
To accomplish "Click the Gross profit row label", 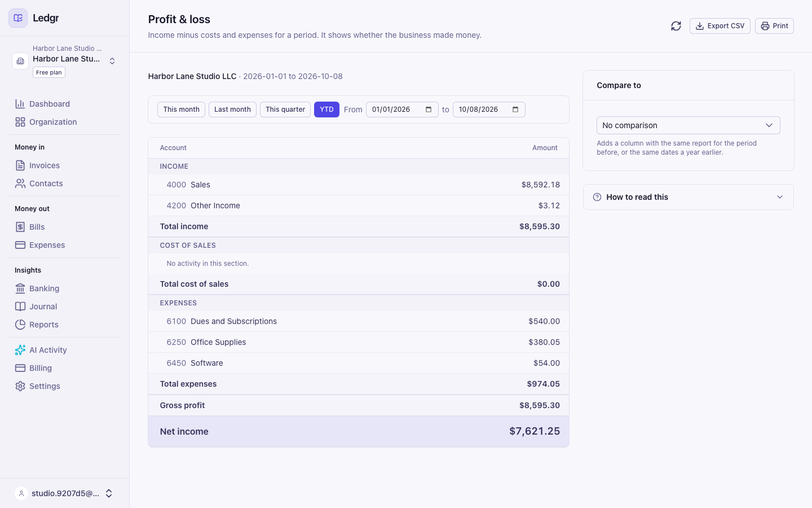I will 182,405.
